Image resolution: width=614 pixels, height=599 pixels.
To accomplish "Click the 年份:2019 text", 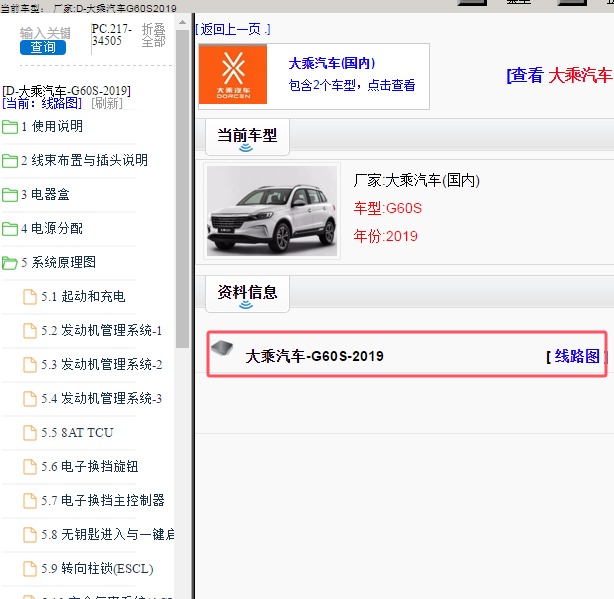I will [386, 236].
